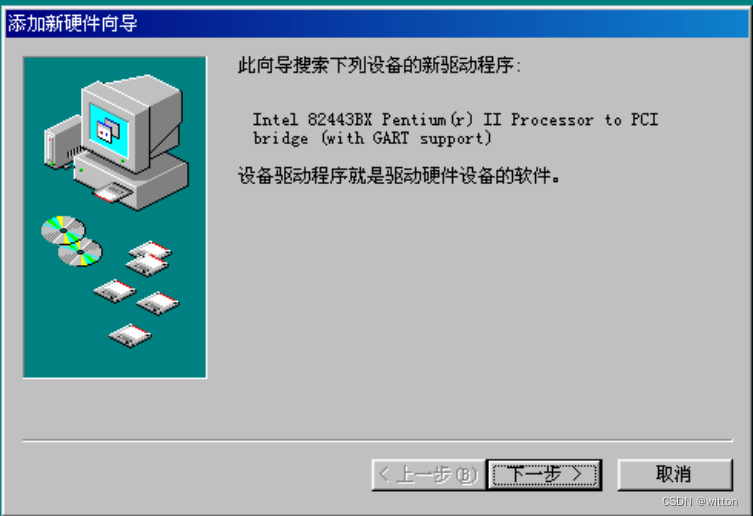Screen dimensions: 753x516
Task: Click the horizontal separator above the buttons
Action: pos(377,440)
